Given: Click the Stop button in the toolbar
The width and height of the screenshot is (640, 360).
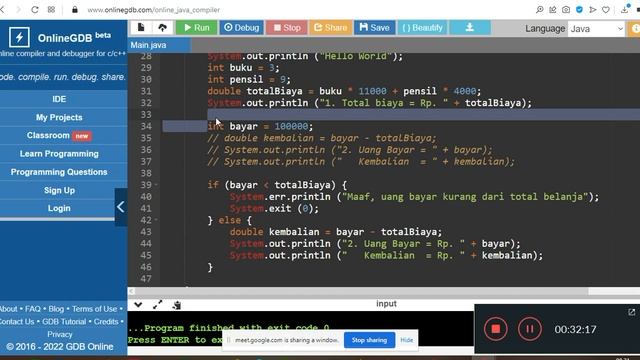Looking at the screenshot, I should 287,27.
